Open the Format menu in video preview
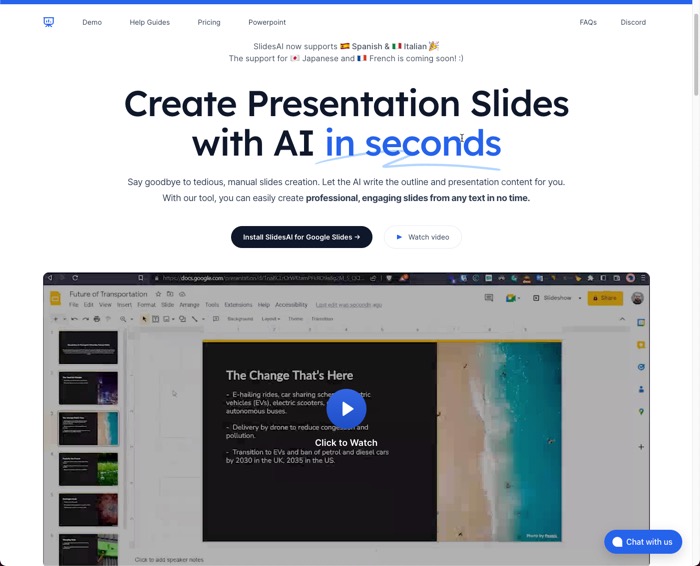Image resolution: width=700 pixels, height=566 pixels. point(146,305)
